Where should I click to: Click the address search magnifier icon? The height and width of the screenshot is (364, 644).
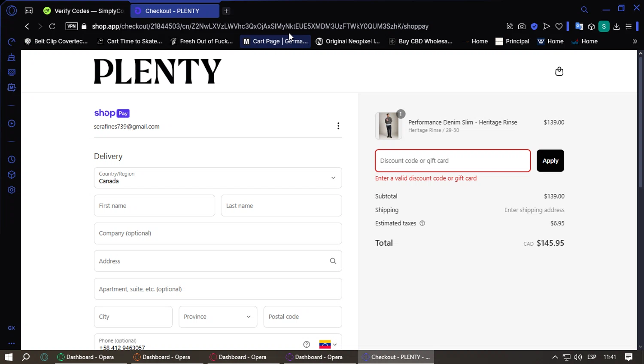tap(333, 261)
